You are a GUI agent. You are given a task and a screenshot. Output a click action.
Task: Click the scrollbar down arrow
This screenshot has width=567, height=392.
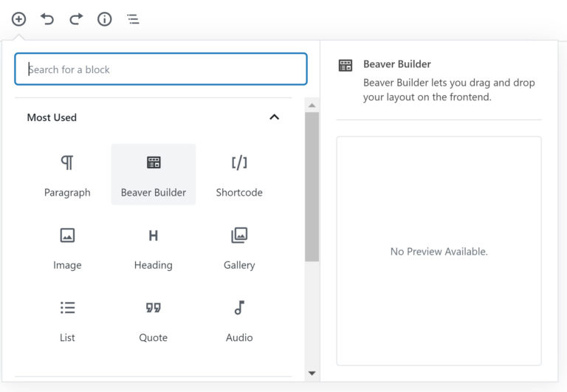(312, 374)
